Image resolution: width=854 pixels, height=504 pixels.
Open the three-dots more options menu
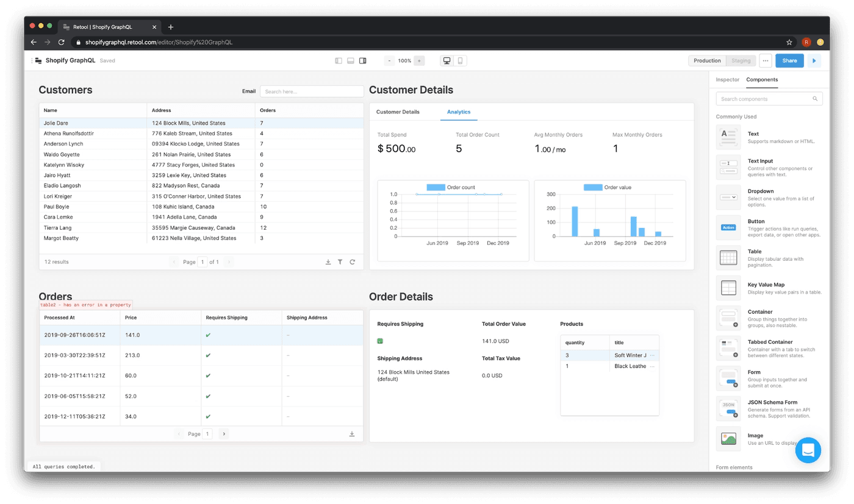(x=766, y=61)
